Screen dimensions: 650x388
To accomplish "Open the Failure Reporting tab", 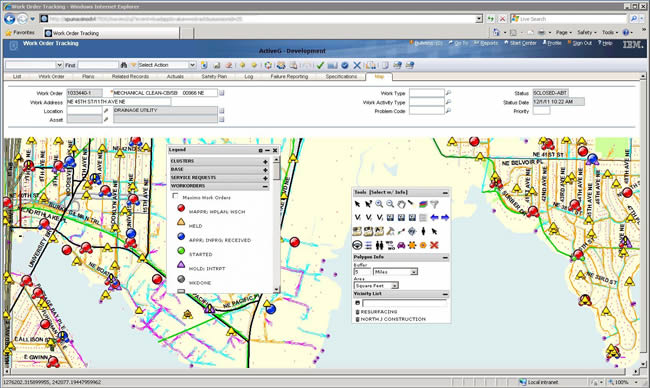I will pos(289,77).
